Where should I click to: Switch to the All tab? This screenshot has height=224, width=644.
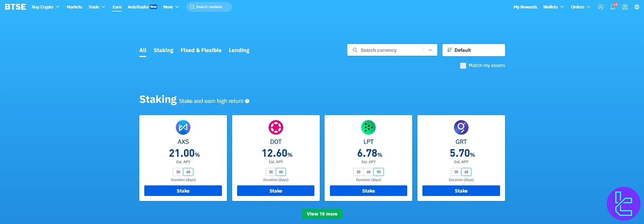pos(143,50)
